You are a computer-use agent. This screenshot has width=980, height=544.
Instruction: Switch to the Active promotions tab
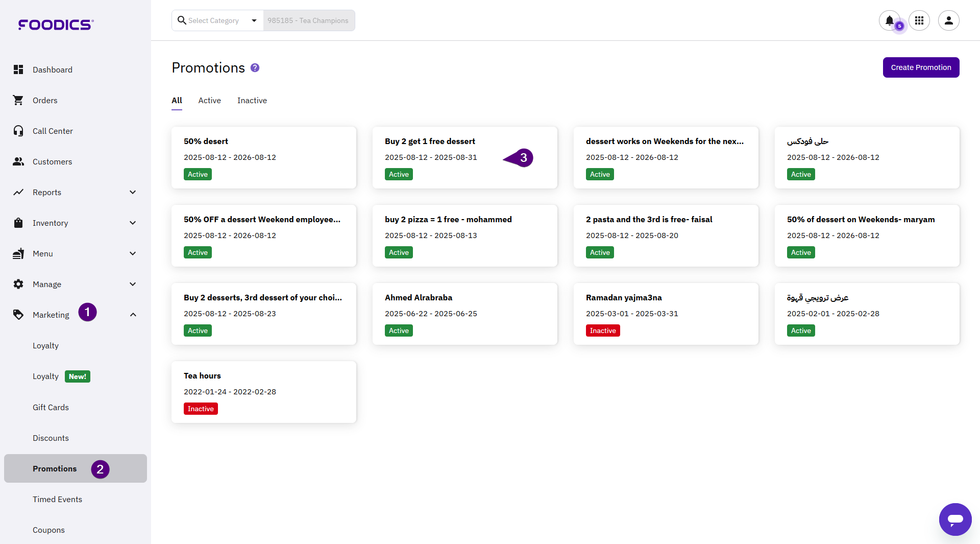209,101
